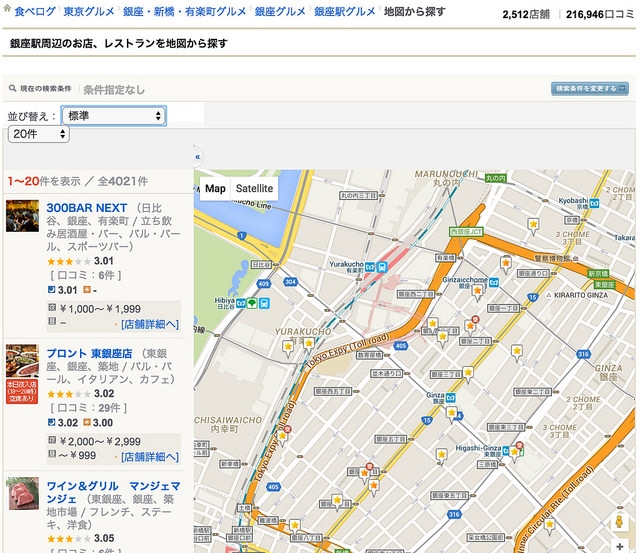Click the 300BAR NEXT thumbnail photo
The width and height of the screenshot is (640, 553).
(22, 216)
